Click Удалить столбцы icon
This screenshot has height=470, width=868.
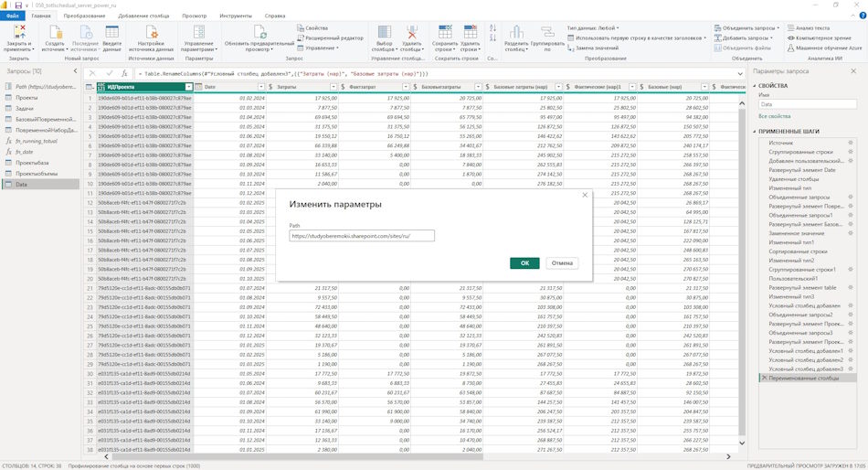(411, 32)
